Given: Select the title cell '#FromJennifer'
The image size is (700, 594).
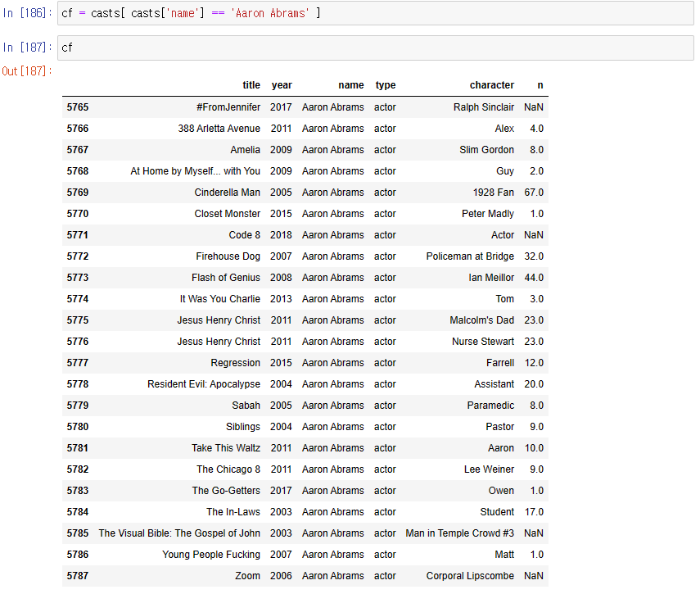Looking at the screenshot, I should tap(228, 107).
